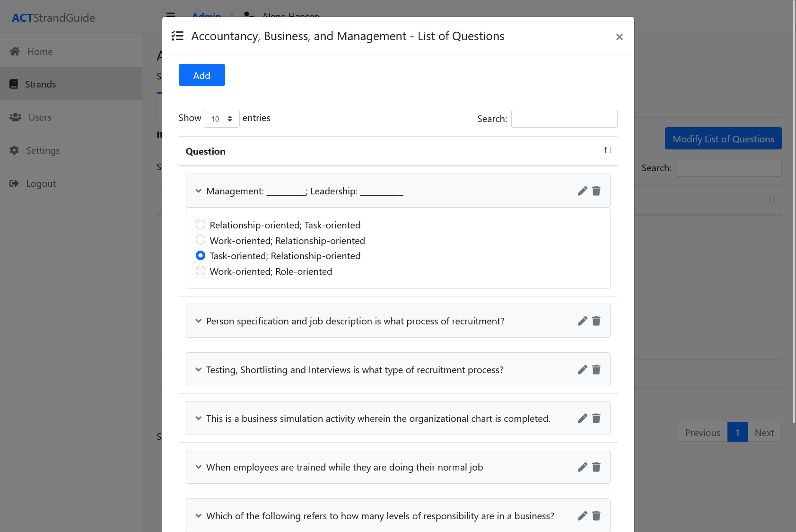The height and width of the screenshot is (532, 796).
Task: Expand the person specification question
Action: point(199,321)
